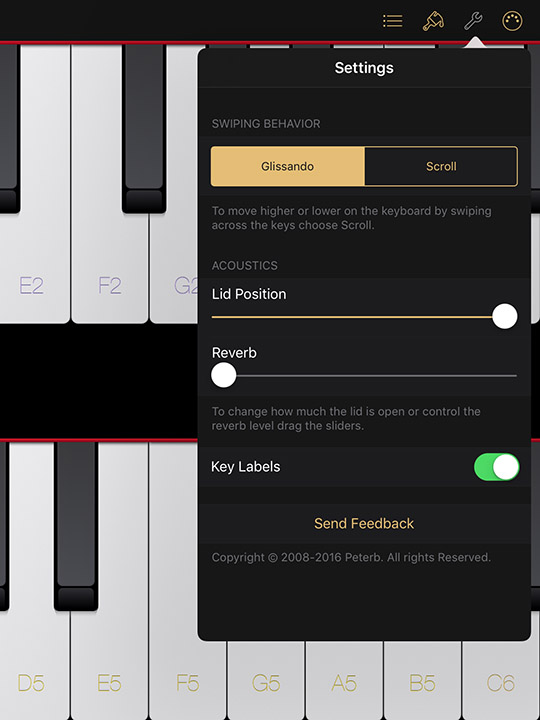Play the C6 white key
The width and height of the screenshot is (540, 720).
501,682
